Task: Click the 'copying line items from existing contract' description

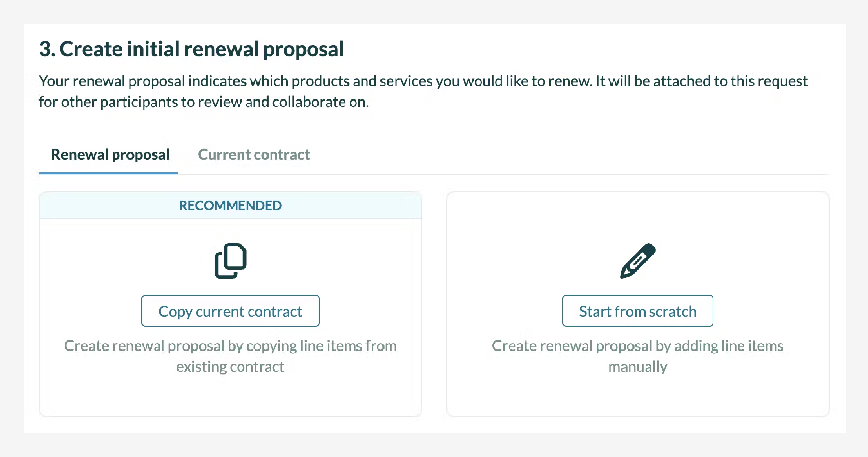Action: coord(230,346)
